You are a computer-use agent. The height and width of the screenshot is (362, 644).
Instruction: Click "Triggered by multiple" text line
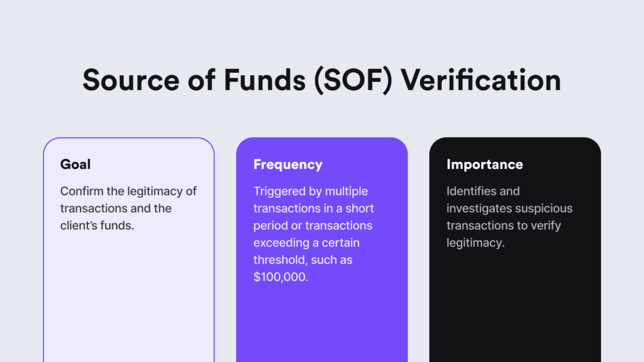coord(311,191)
